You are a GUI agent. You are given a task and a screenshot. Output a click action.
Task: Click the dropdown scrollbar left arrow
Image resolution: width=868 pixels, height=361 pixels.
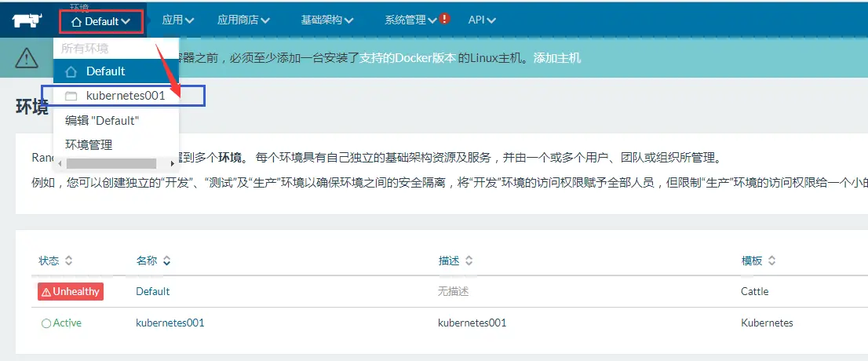pos(60,164)
